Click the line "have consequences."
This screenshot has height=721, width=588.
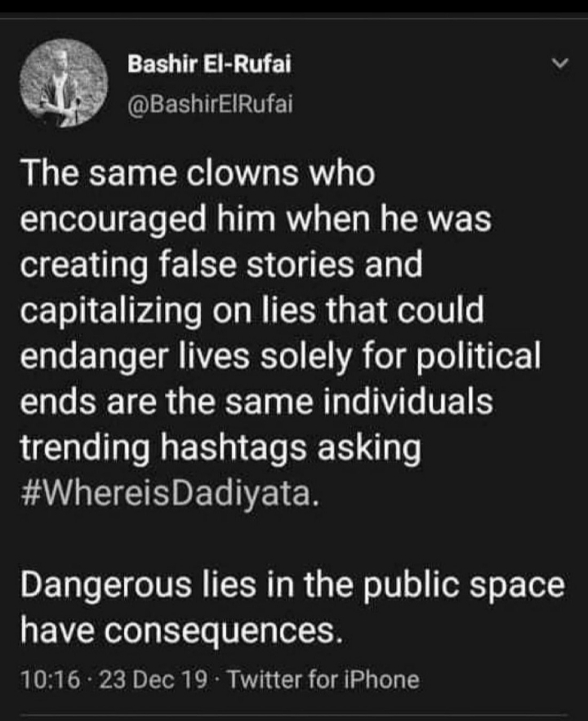[x=179, y=631]
